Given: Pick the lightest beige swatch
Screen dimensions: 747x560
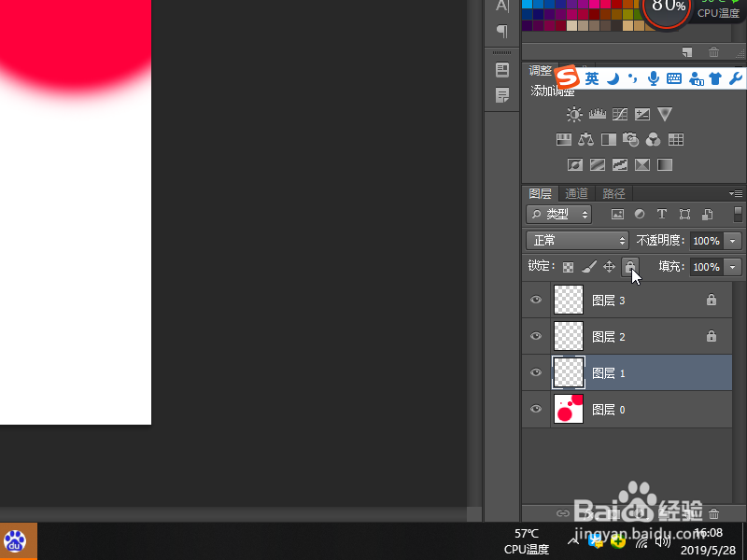Looking at the screenshot, I should pos(571,25).
